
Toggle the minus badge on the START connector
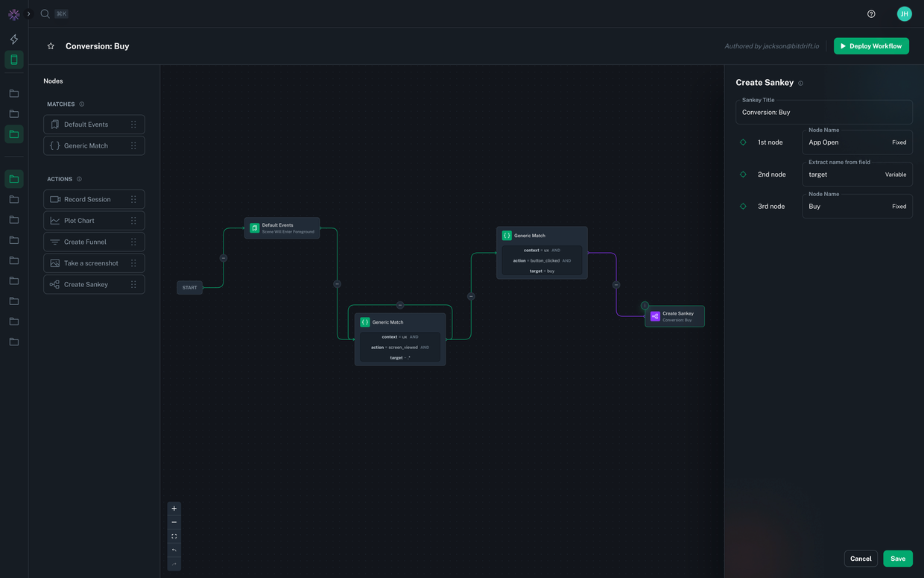pyautogui.click(x=223, y=258)
